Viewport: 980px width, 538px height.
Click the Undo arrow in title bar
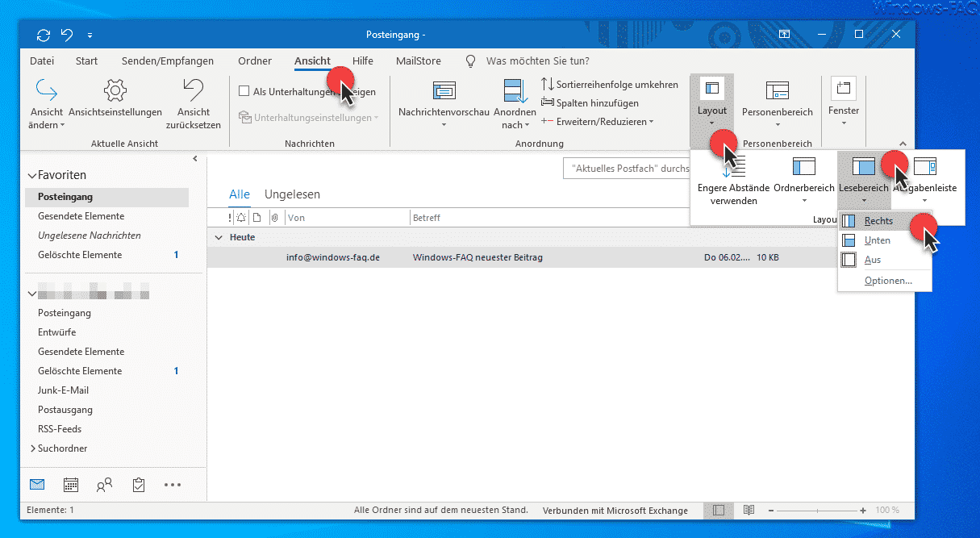click(x=67, y=35)
